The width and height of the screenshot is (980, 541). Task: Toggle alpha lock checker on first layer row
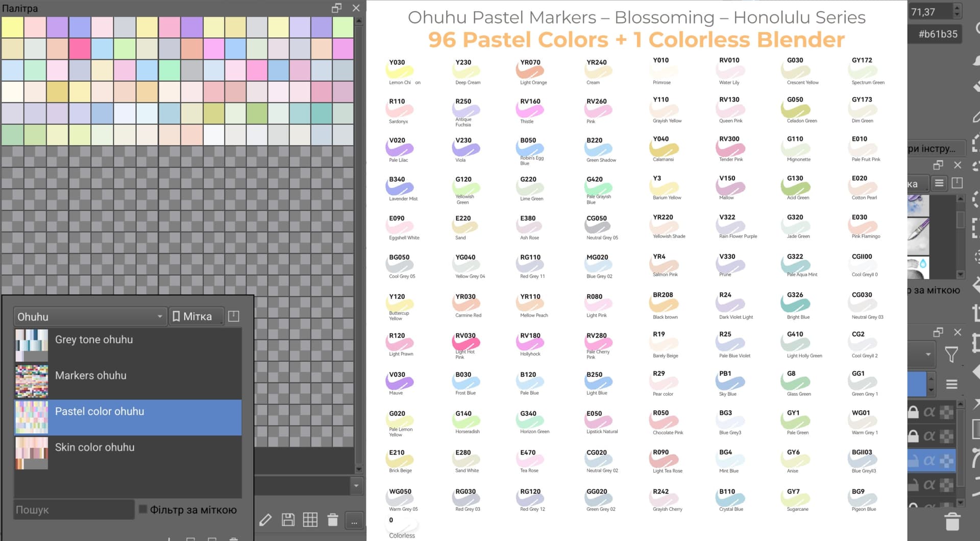pos(947,412)
